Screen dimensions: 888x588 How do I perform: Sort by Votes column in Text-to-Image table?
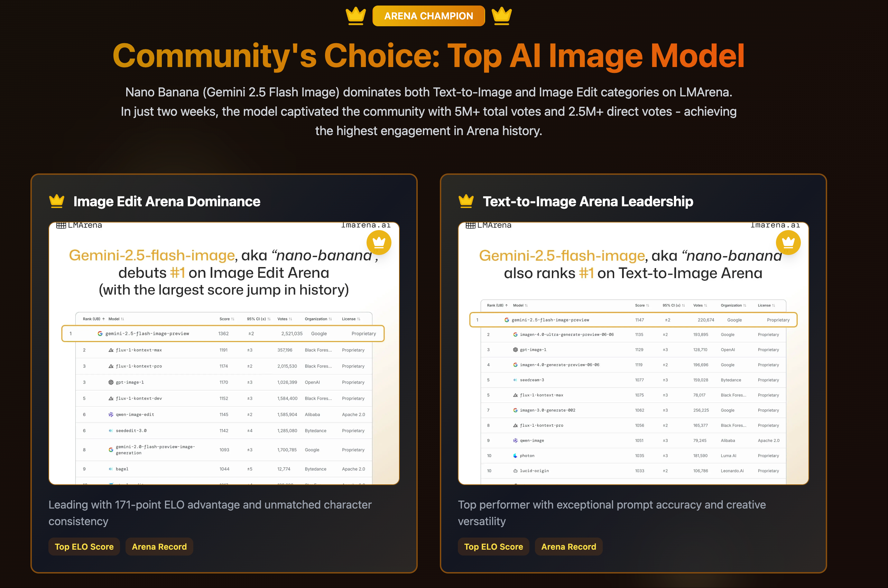(700, 305)
